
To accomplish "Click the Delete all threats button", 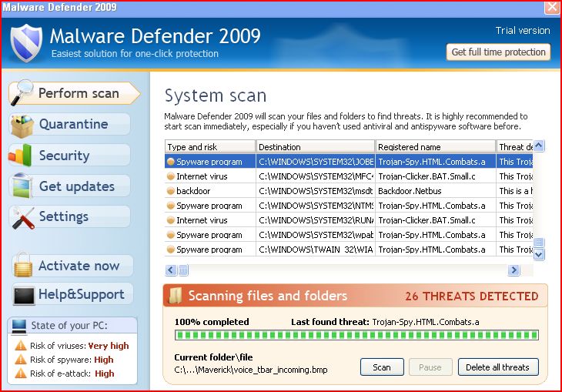I will [x=498, y=367].
